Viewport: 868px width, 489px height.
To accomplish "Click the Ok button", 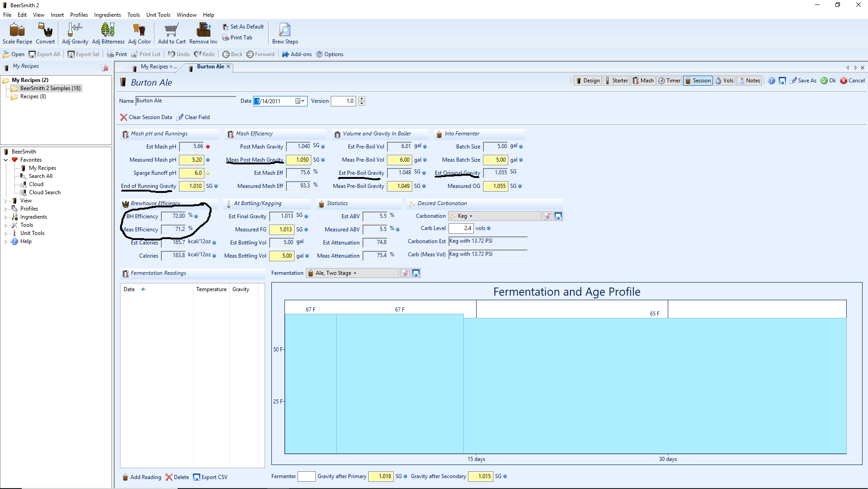I will (x=828, y=81).
